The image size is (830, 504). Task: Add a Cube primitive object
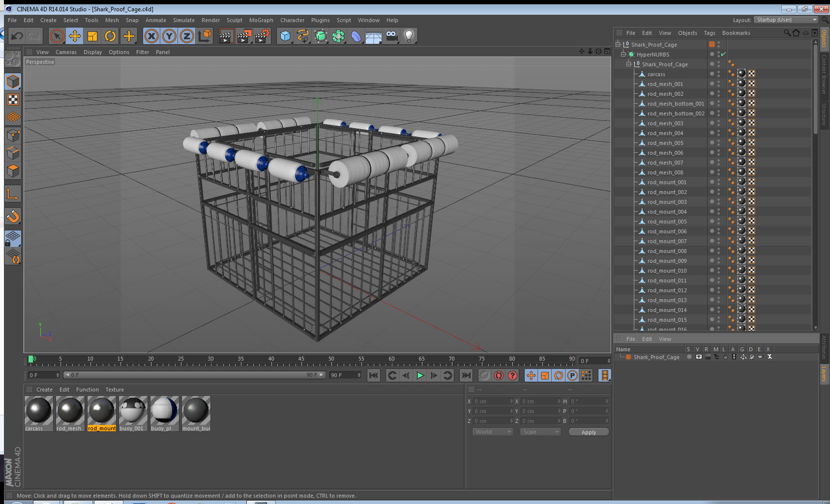click(285, 36)
